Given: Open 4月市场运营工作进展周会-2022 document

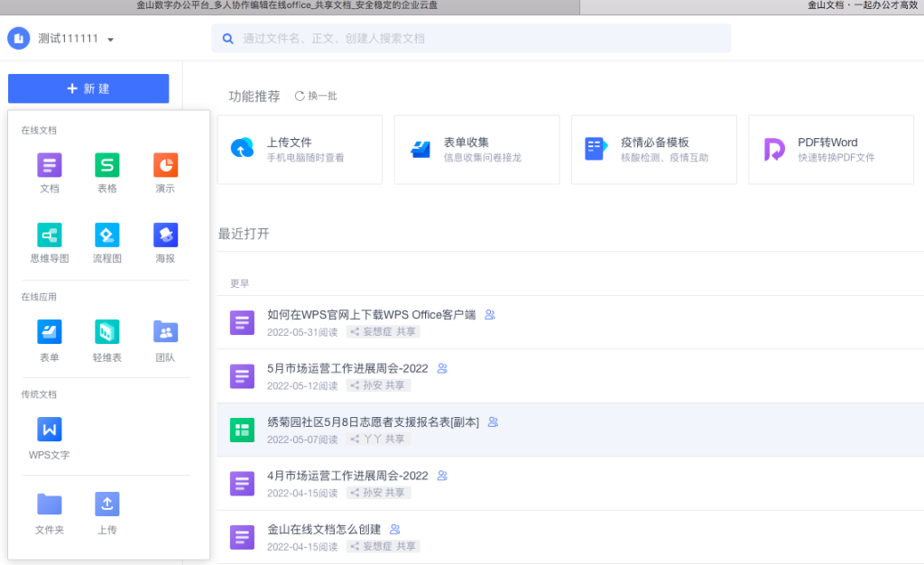Looking at the screenshot, I should 347,476.
